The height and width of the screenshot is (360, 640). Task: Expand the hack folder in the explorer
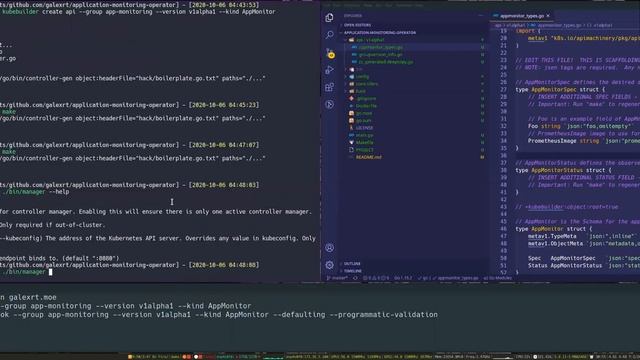[x=361, y=91]
